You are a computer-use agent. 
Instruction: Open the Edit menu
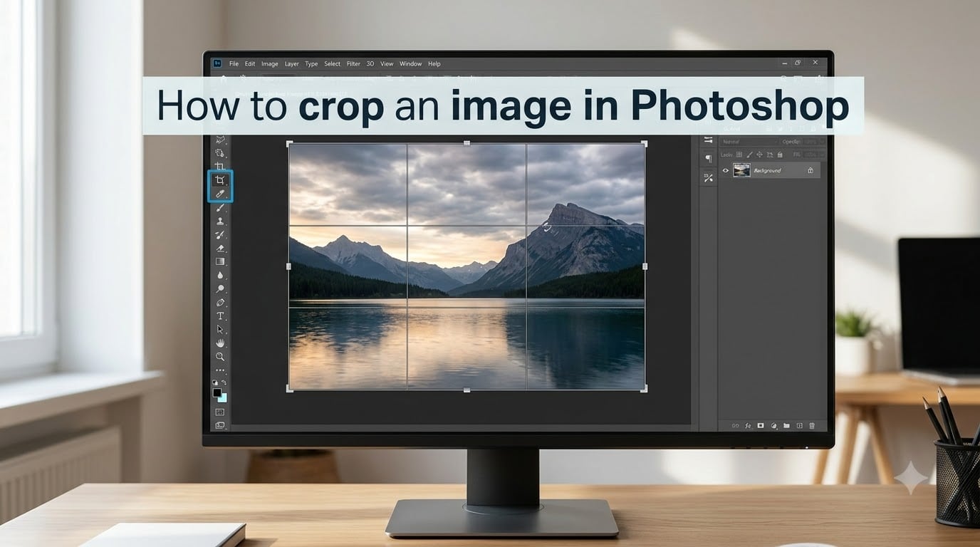[250, 64]
